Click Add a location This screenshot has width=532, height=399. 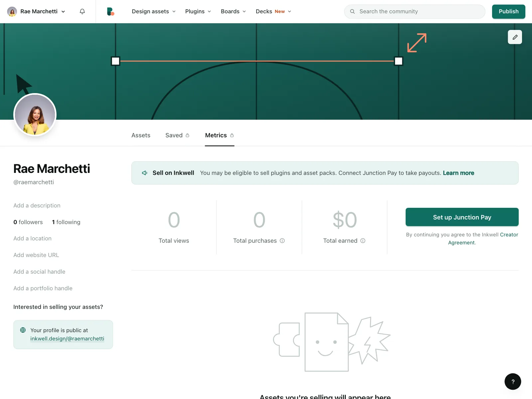tap(33, 238)
